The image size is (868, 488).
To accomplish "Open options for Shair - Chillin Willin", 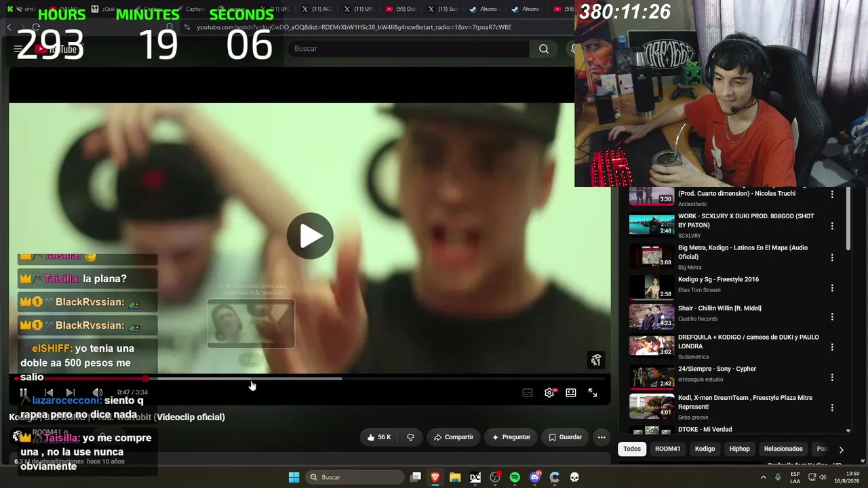I will pyautogui.click(x=832, y=317).
